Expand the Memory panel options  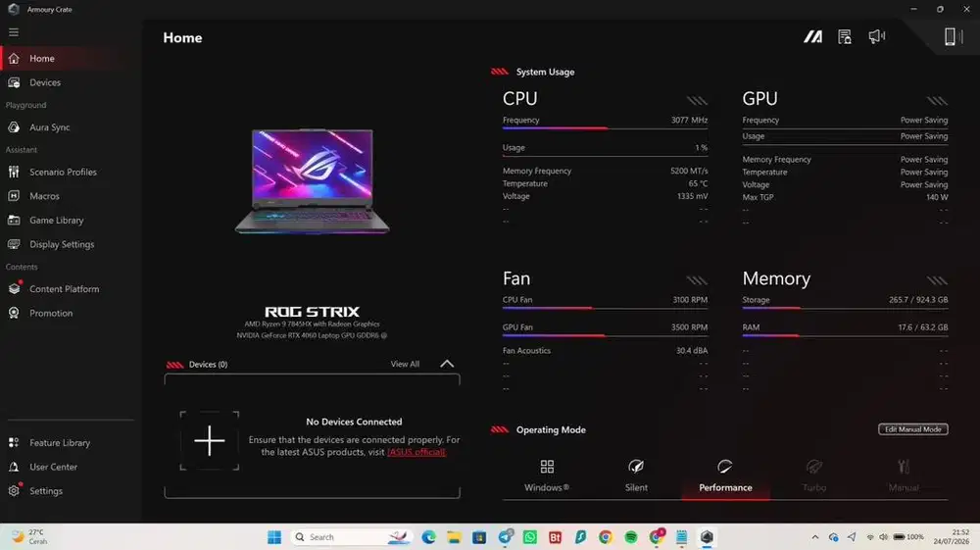click(937, 280)
